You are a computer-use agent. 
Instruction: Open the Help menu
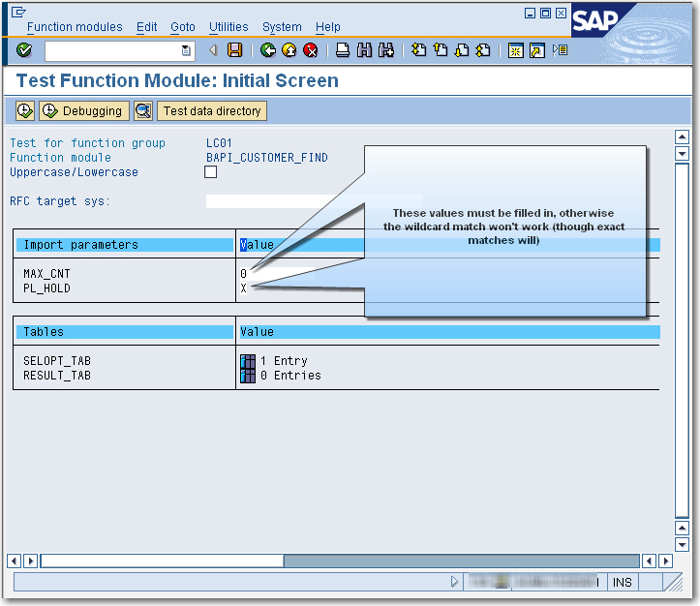(328, 27)
